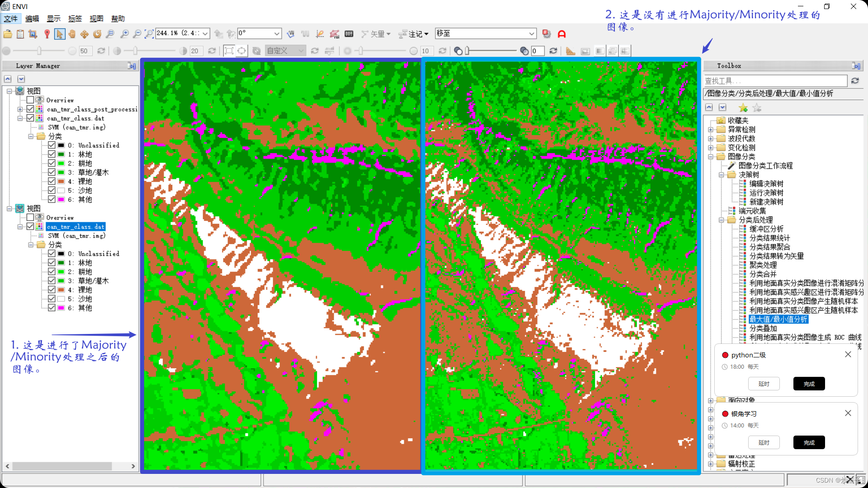868x488 pixels.
Task: Click the measurement ruler tool icon
Action: click(x=571, y=51)
